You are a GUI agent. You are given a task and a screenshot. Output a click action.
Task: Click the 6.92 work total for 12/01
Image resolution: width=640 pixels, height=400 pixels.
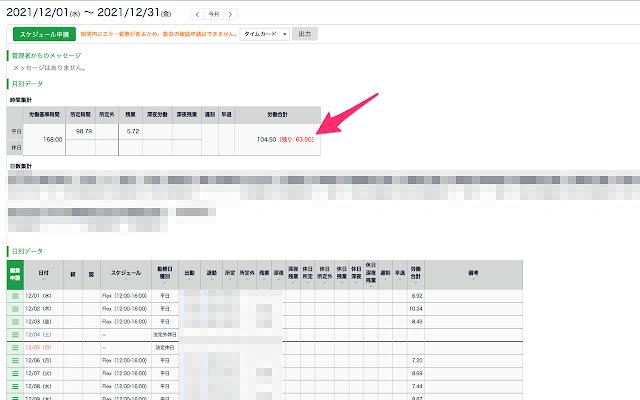(417, 296)
